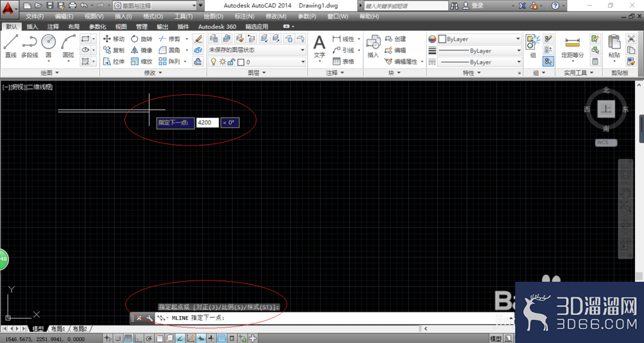
Task: Toggle dynamic input in status bar
Action: click(x=201, y=338)
